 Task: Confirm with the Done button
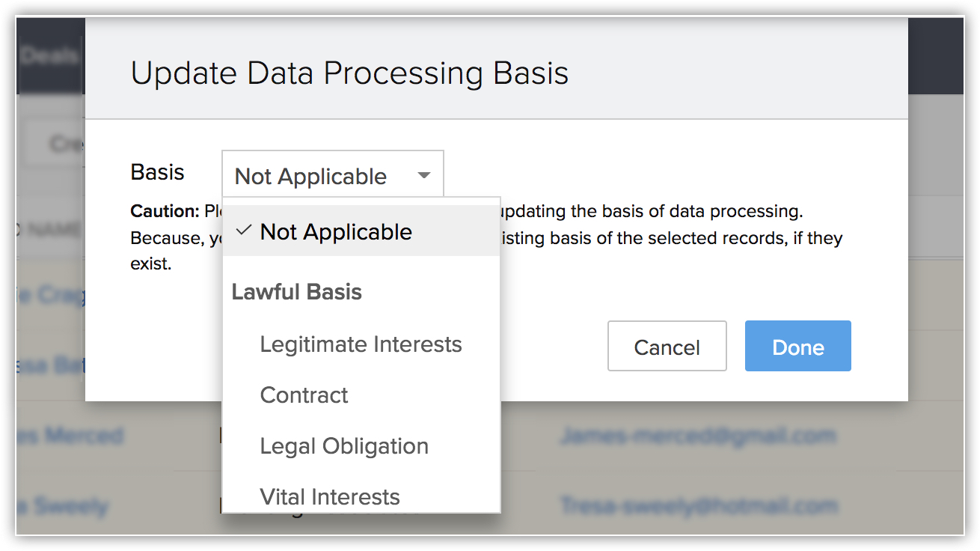click(x=797, y=347)
